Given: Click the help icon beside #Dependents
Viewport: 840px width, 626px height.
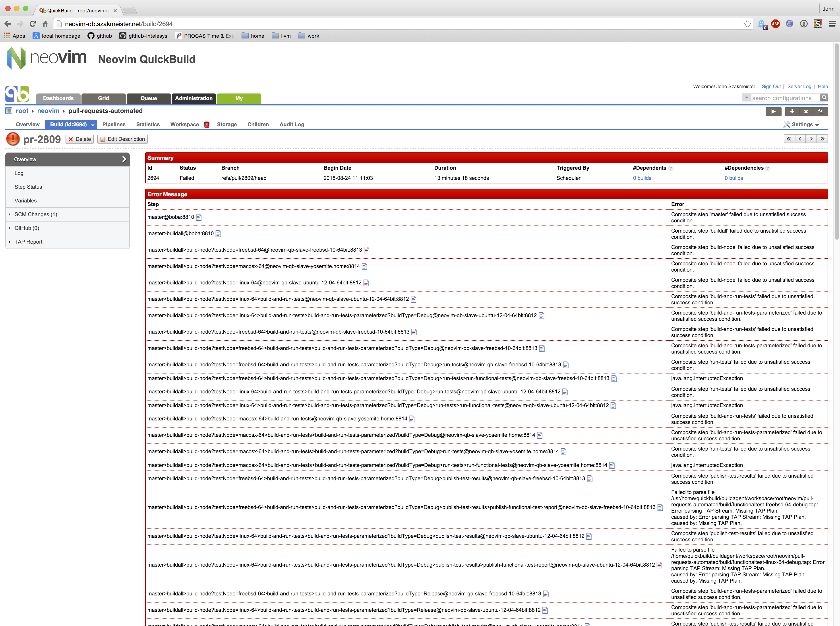Looking at the screenshot, I should pos(671,168).
